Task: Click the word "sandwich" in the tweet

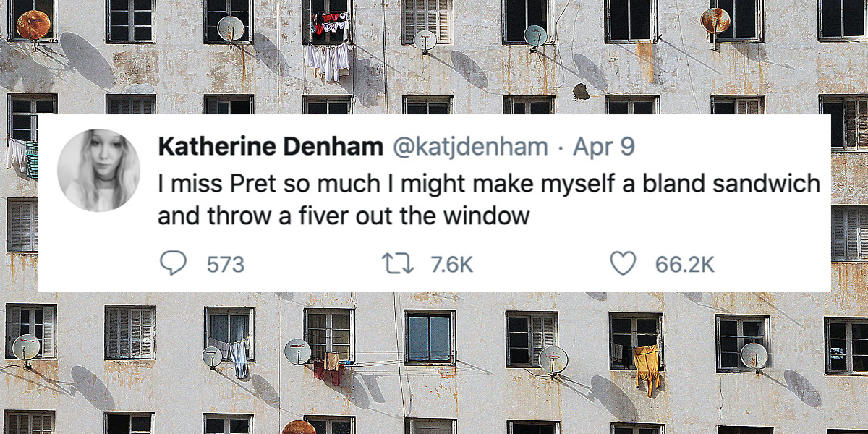Action: [x=766, y=184]
